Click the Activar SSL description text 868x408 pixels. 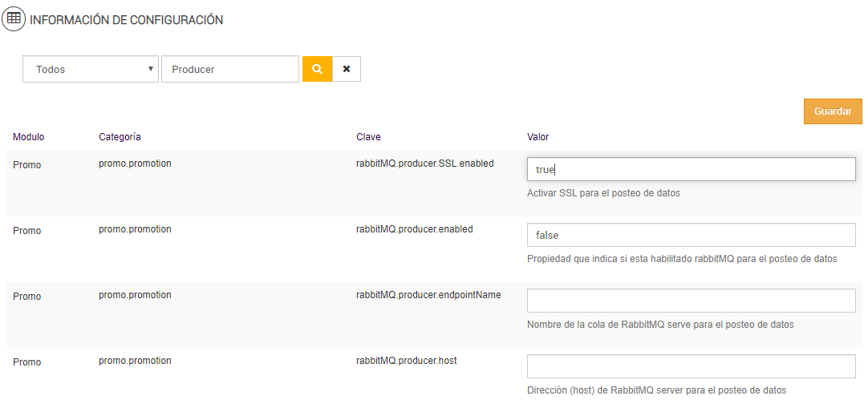(x=603, y=193)
